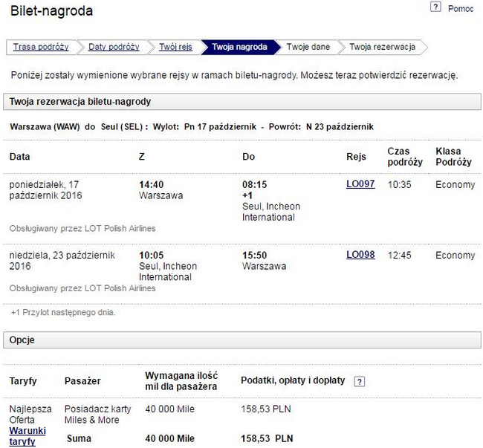Click the date poniedziałek, 17 październik 2016
Screen dimensions: 483x448
45,190
